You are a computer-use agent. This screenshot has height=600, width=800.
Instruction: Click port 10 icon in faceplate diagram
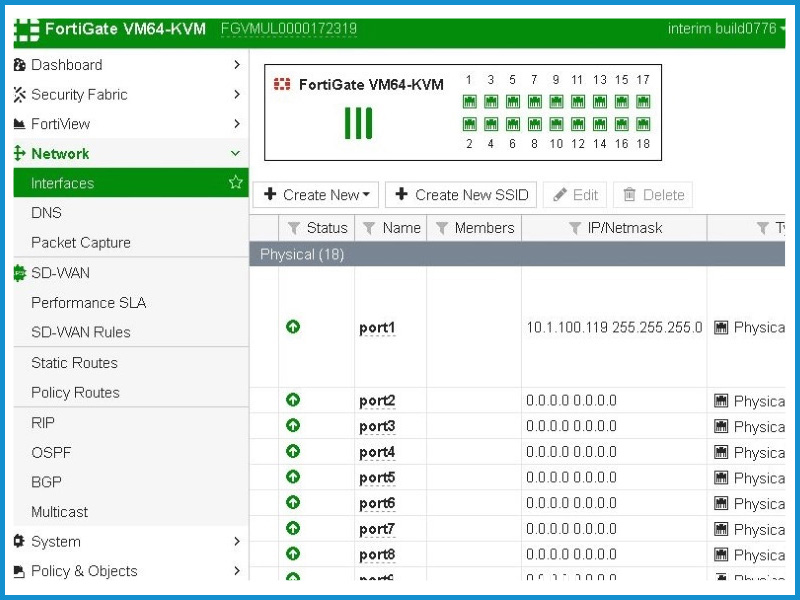tap(556, 123)
